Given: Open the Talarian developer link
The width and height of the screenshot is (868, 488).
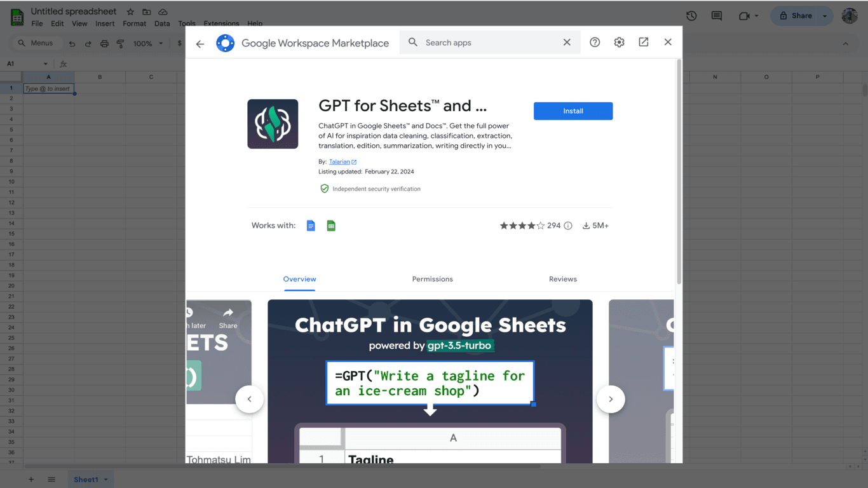Looking at the screenshot, I should 342,162.
